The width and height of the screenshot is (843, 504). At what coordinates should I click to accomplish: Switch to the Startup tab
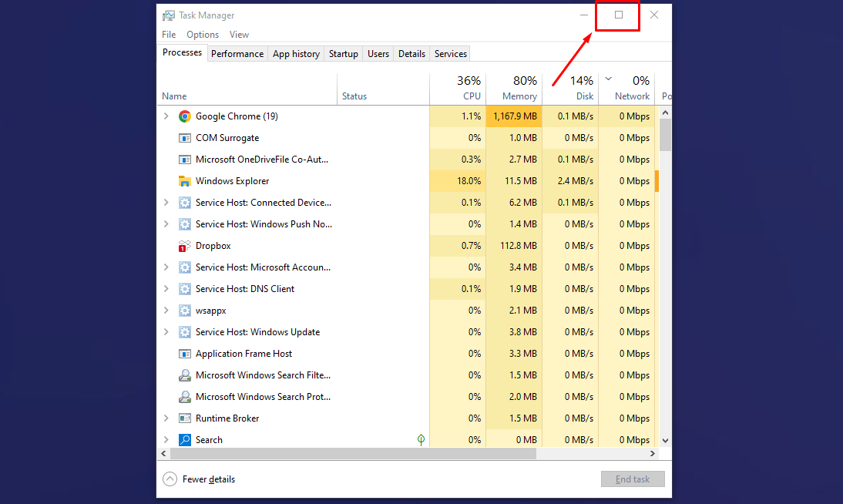click(x=344, y=54)
